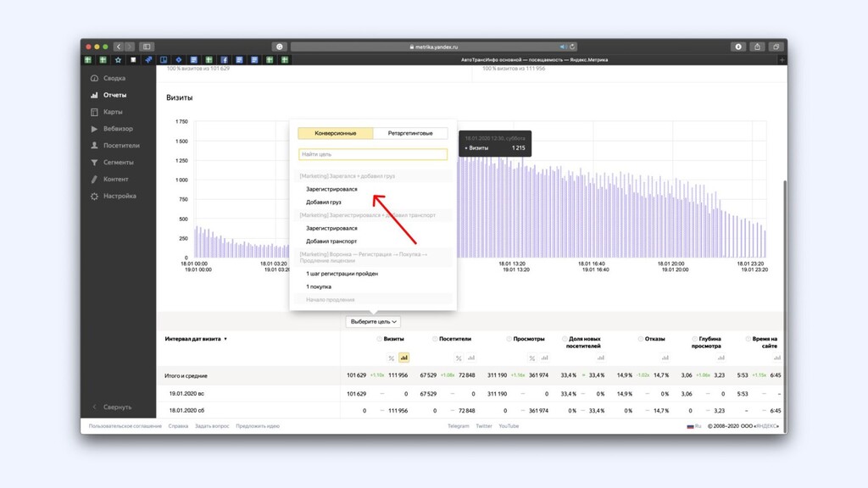Open the Safari downloads button
The width and height of the screenshot is (868, 488).
(738, 47)
